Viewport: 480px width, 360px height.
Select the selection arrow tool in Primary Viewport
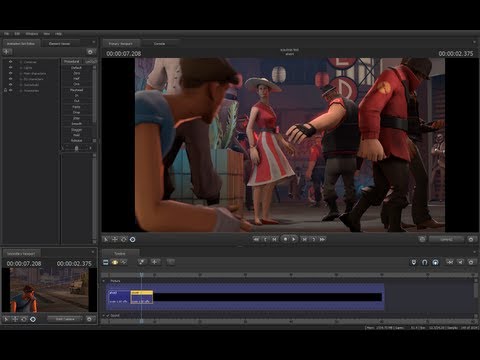tap(106, 239)
